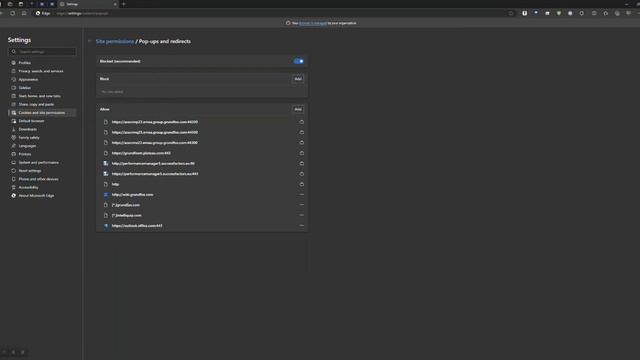Click the Settings browser tab
Screen dimensions: 640x360
coord(88,4)
